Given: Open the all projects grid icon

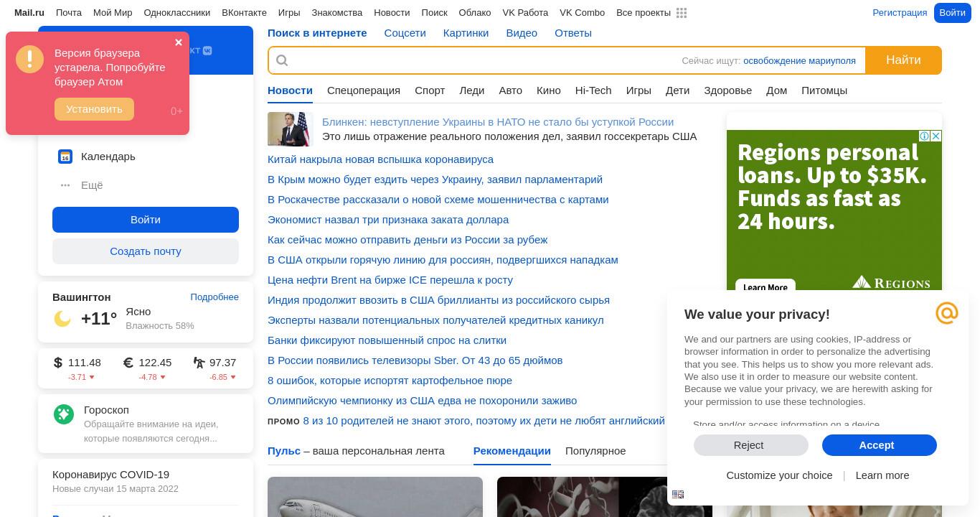Looking at the screenshot, I should [682, 13].
